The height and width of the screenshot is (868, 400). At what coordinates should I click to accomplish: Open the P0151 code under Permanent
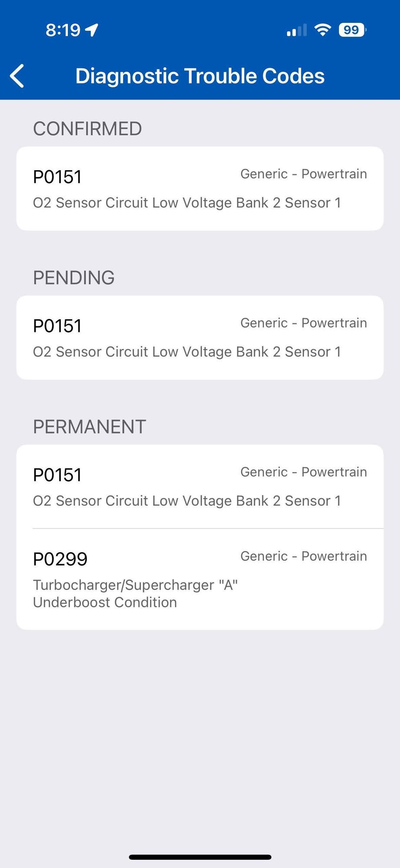(57, 475)
